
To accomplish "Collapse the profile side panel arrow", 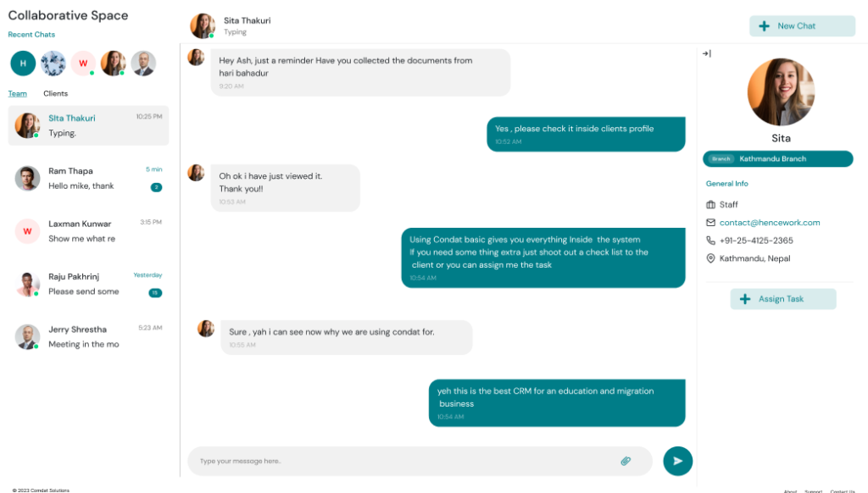I will [x=707, y=54].
